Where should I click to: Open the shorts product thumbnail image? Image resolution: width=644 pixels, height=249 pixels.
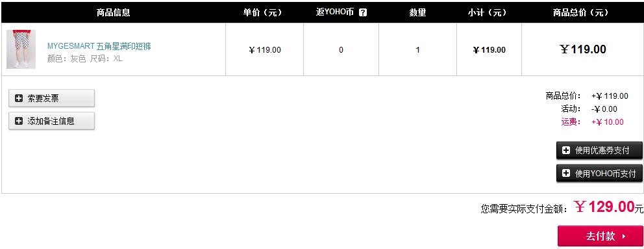(x=21, y=49)
